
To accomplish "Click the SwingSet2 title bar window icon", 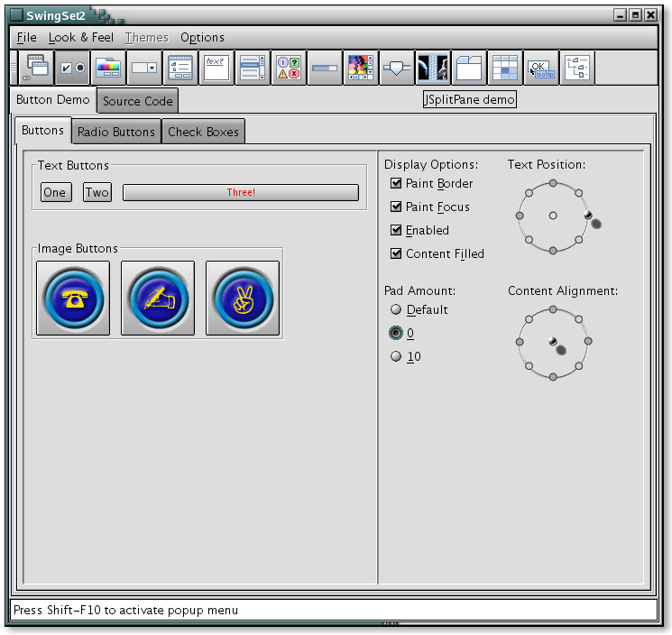I will [x=16, y=15].
